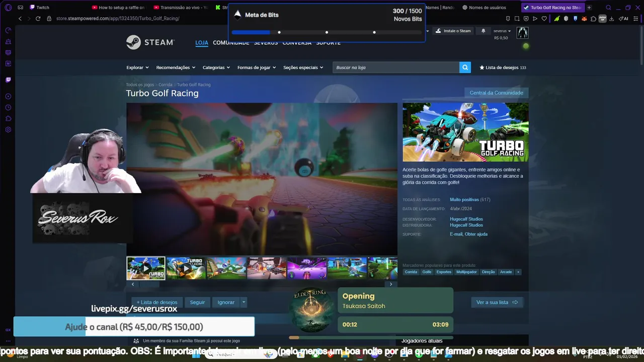
Task: Click the store search magnifier button
Action: pos(465,67)
